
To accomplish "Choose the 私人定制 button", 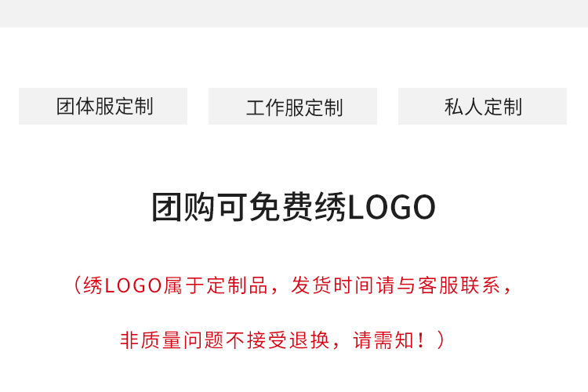I will [x=482, y=106].
